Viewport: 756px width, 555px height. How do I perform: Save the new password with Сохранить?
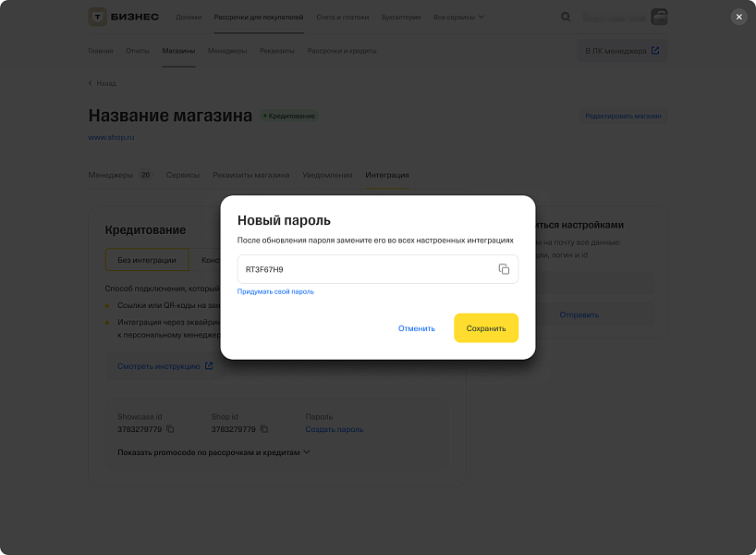[x=485, y=327]
